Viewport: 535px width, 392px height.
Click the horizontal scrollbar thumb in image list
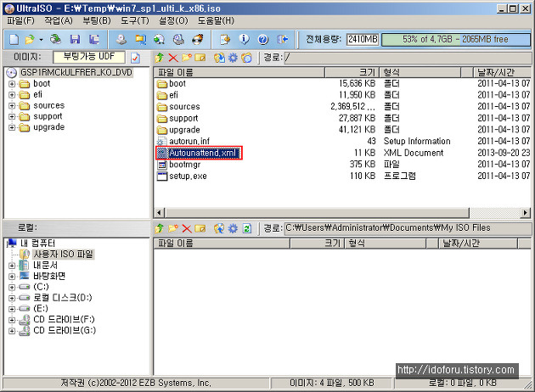coord(318,213)
